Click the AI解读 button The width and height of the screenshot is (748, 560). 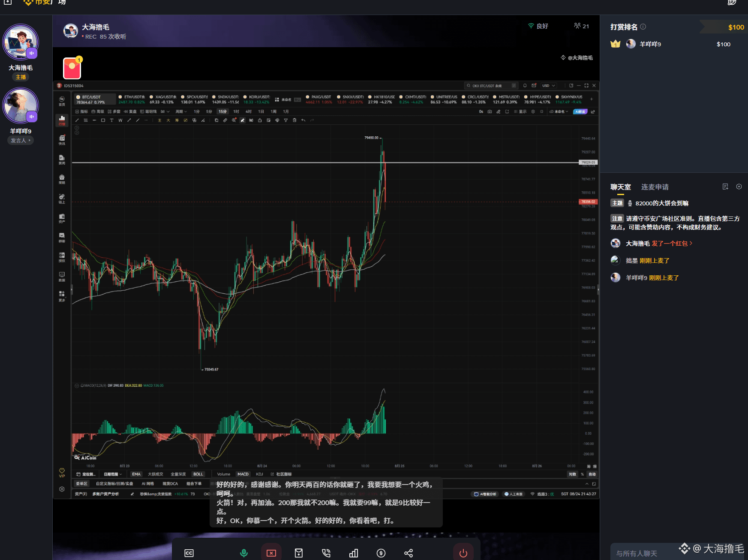point(580,111)
